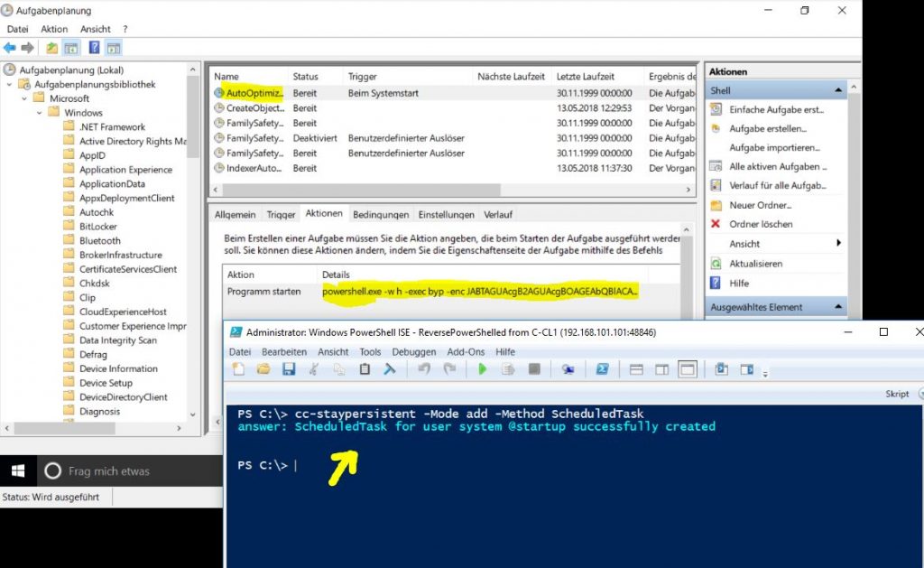Click Ordner löschen action
Viewport: 924px width, 568px height.
pos(761,224)
